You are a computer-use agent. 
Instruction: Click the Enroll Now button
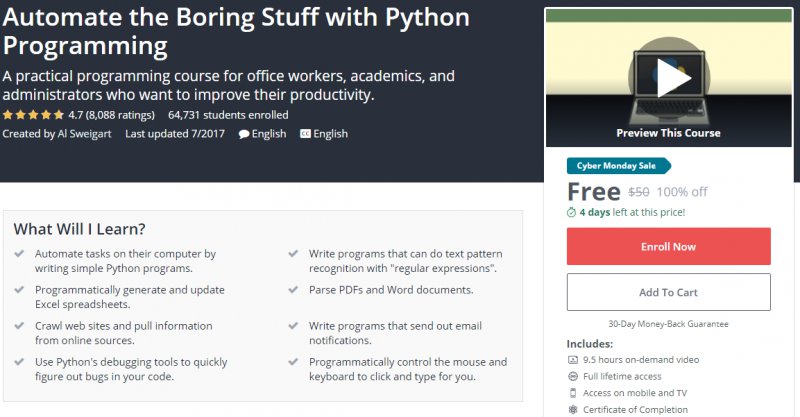pos(668,247)
